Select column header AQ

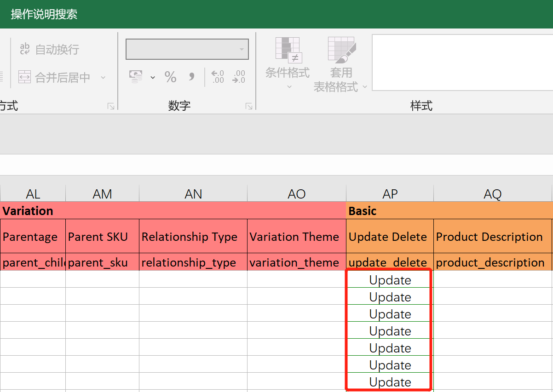point(493,194)
